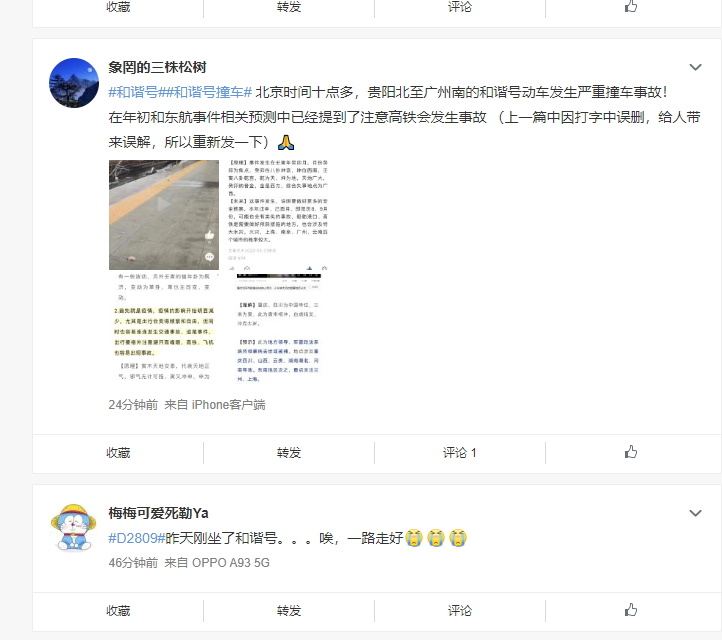Expand options chevron on 梅梅可爱死勒Ya post
Viewport: 722px width, 640px height.
click(x=695, y=513)
